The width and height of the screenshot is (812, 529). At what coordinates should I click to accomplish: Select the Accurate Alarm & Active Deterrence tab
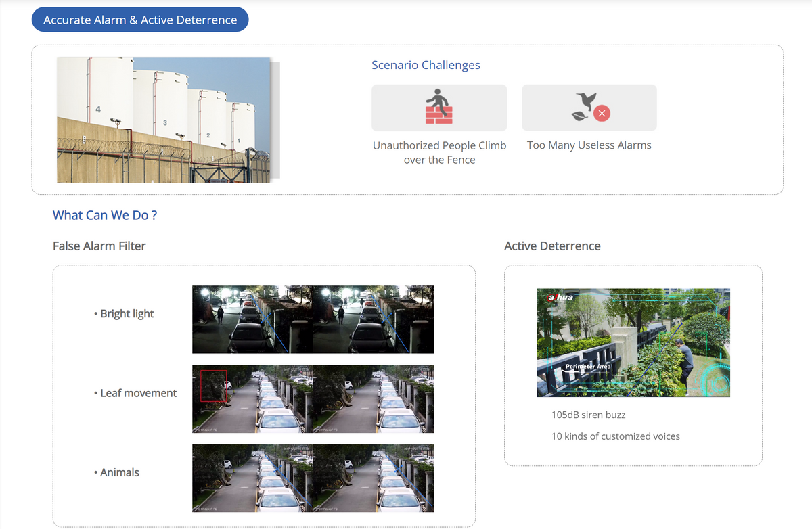tap(140, 20)
